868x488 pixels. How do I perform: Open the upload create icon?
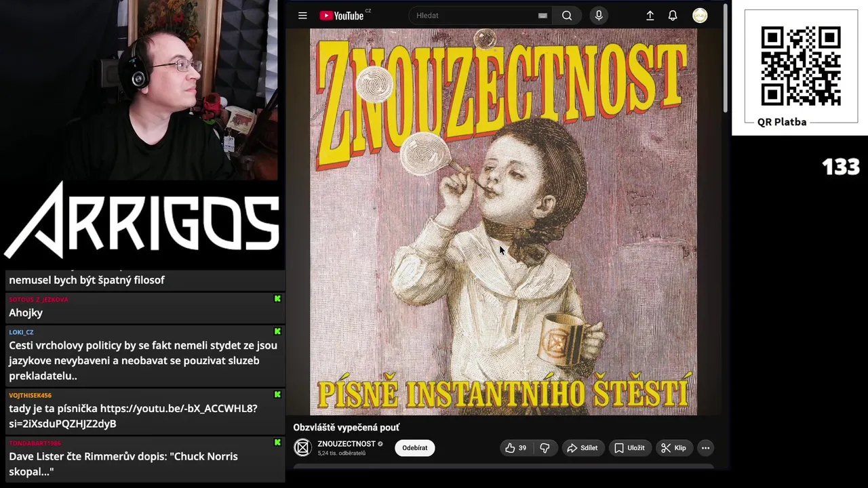pyautogui.click(x=650, y=16)
